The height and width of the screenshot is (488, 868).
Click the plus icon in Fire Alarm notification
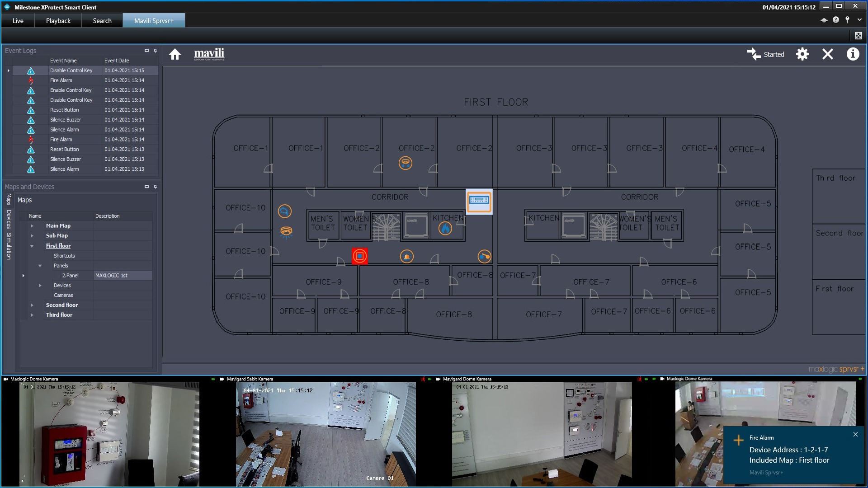pyautogui.click(x=739, y=440)
